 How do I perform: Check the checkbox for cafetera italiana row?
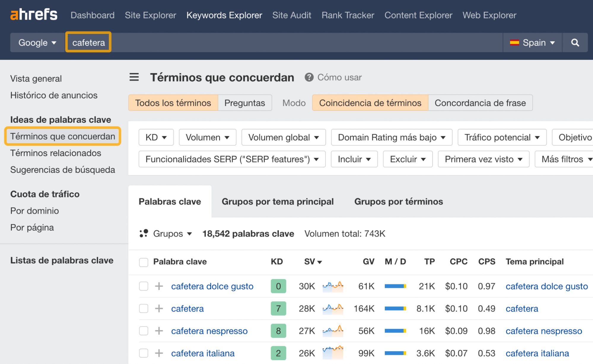tap(144, 353)
